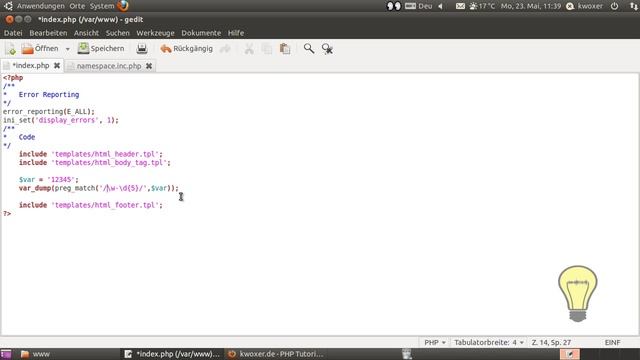Switch to the *index.php tab
Screen dimensions: 640x360
click(x=31, y=66)
